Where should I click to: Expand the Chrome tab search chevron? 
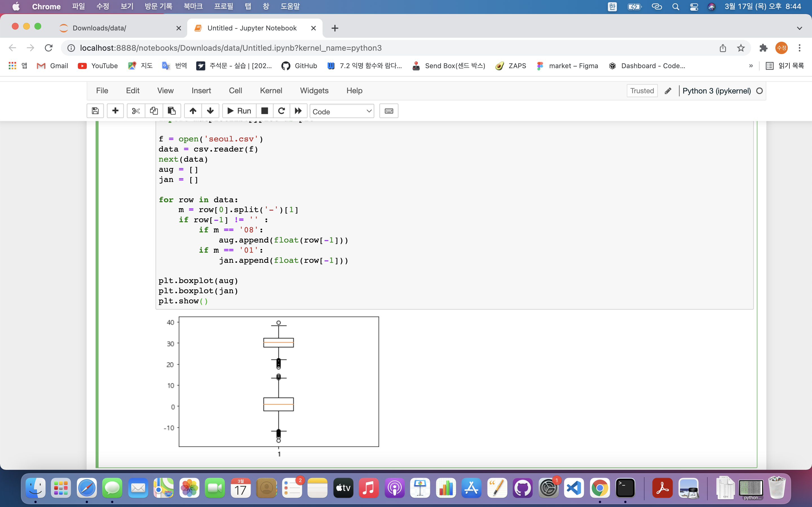coord(799,28)
